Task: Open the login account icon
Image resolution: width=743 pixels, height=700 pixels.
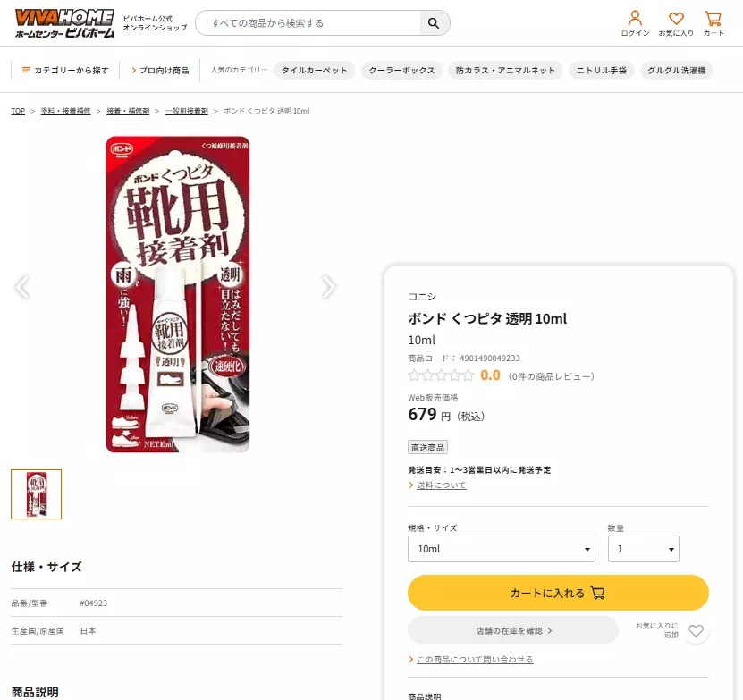Action: pyautogui.click(x=635, y=22)
